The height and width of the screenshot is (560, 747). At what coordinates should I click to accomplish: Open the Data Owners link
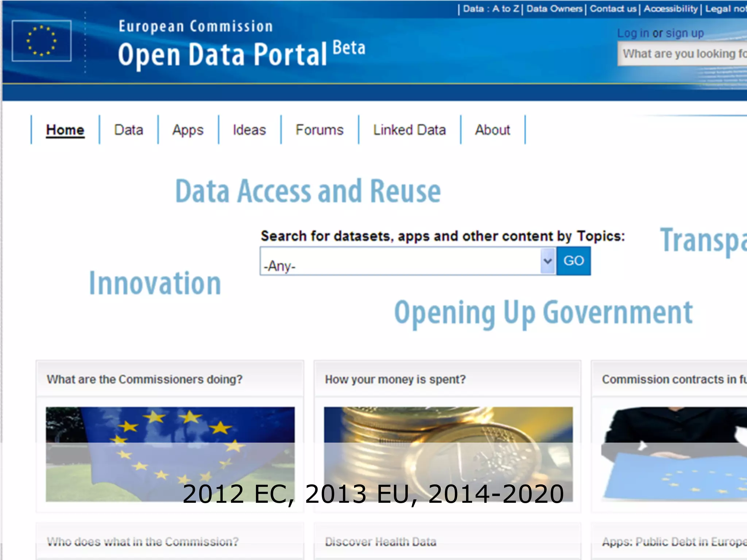pyautogui.click(x=554, y=9)
